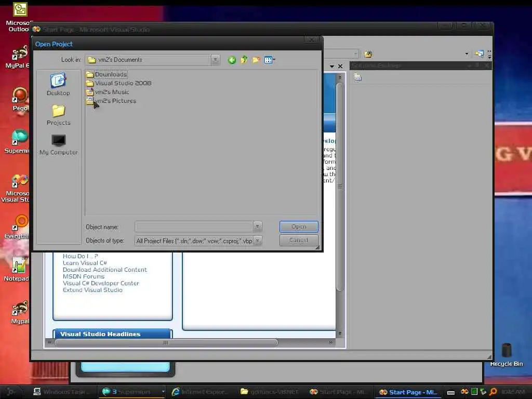Switch to Supermium taskbar group
Image resolution: width=532 pixels, height=399 pixels.
(x=131, y=392)
